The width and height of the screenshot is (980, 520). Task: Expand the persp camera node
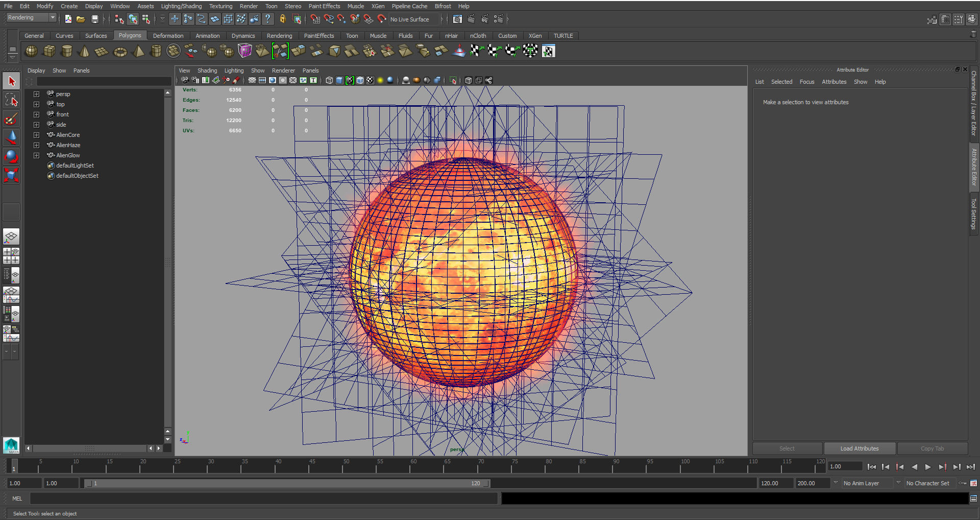36,94
